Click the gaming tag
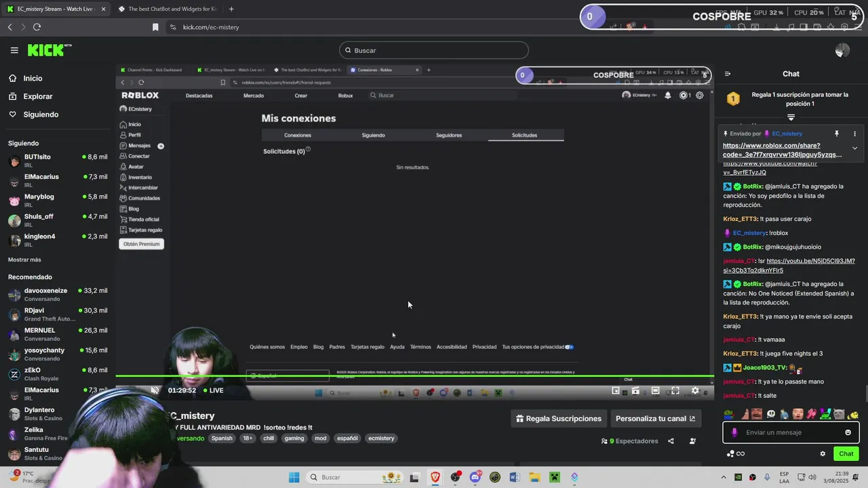The width and height of the screenshot is (868, 488). pos(294,439)
